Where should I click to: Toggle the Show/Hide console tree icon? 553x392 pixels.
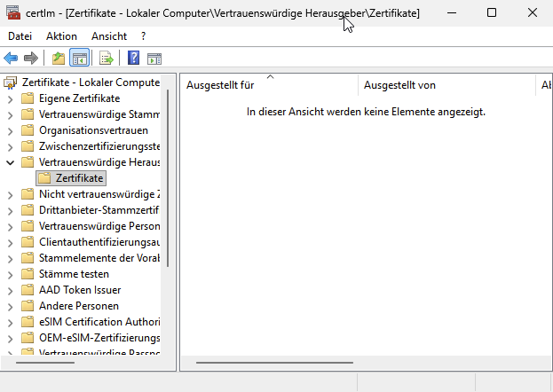point(79,59)
